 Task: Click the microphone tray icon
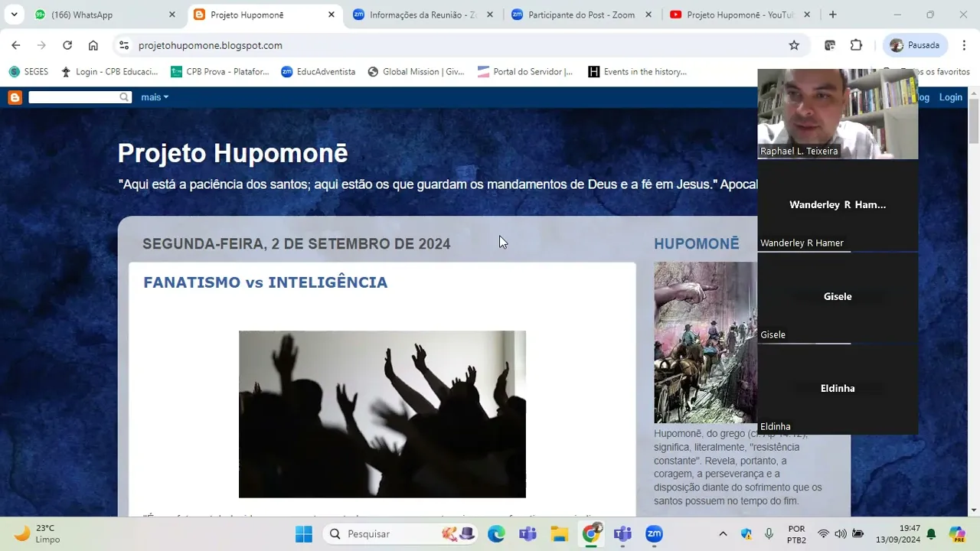point(769,534)
